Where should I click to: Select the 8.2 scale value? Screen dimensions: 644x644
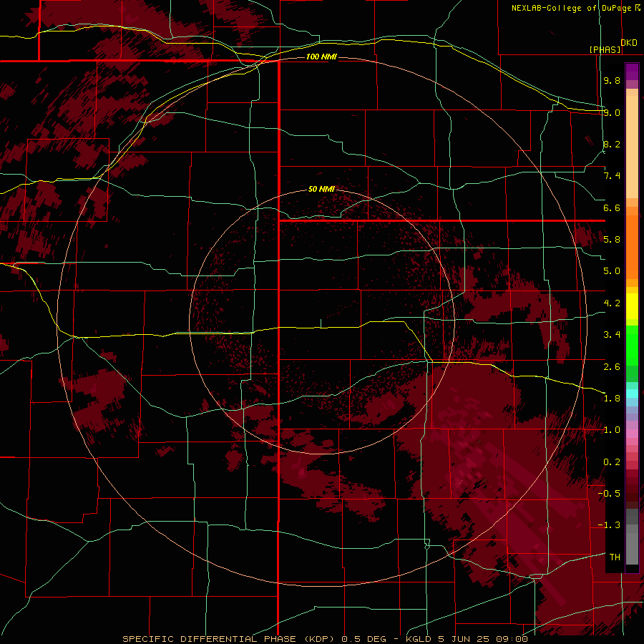(612, 144)
